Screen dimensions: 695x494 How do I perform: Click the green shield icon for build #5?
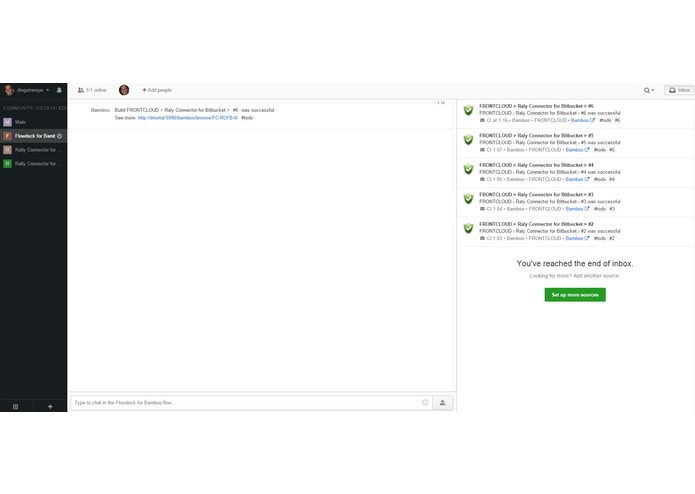469,140
